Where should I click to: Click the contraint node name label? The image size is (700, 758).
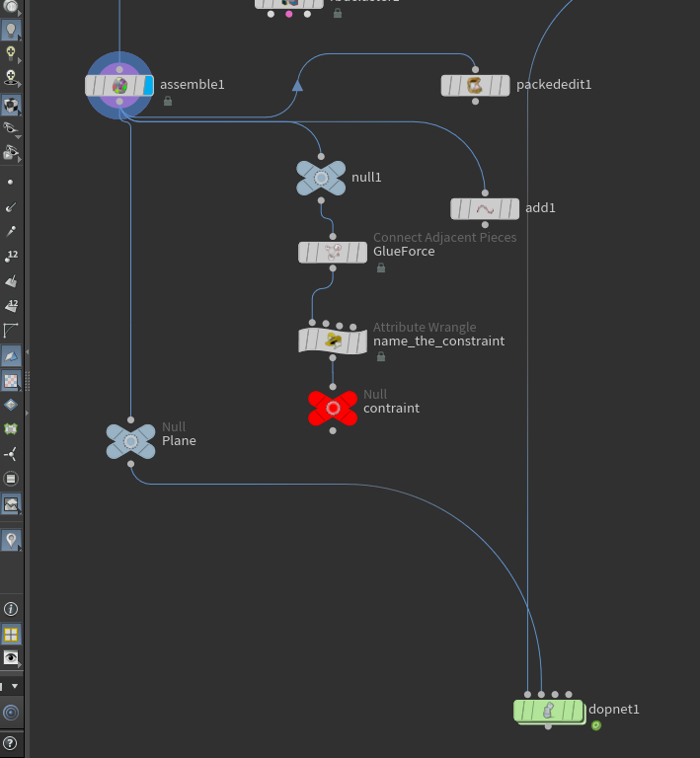click(x=391, y=408)
